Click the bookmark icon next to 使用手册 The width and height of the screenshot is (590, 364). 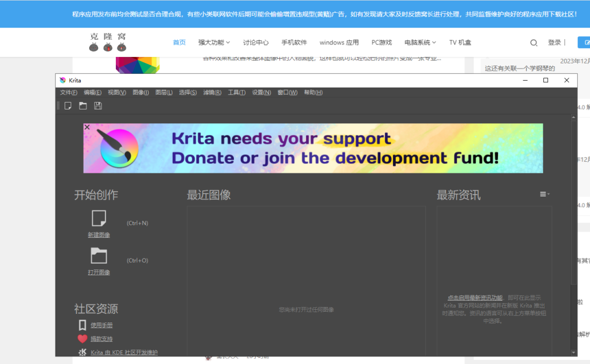[x=82, y=325]
